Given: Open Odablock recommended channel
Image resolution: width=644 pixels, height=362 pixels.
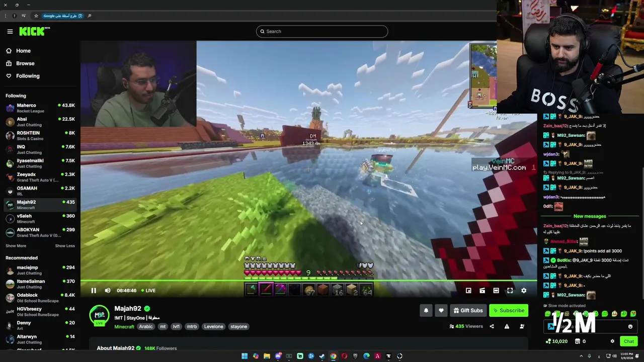Looking at the screenshot, I should [40, 298].
